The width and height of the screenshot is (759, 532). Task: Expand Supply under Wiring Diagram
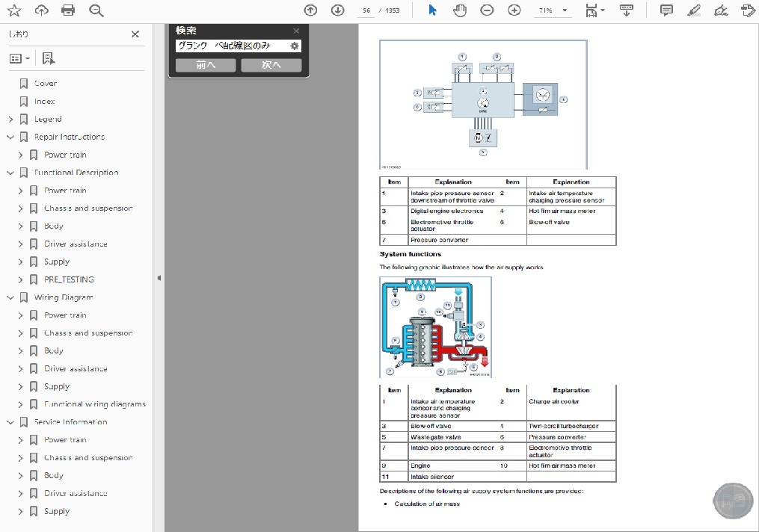[20, 386]
